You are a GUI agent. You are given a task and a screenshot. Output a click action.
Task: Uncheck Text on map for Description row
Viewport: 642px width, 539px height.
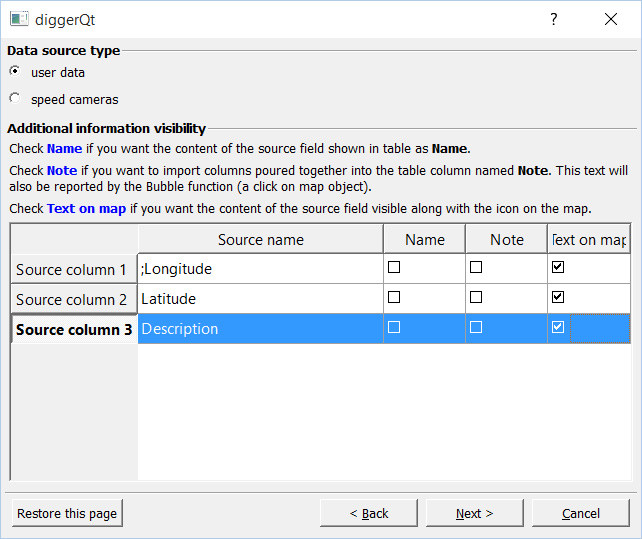558,327
